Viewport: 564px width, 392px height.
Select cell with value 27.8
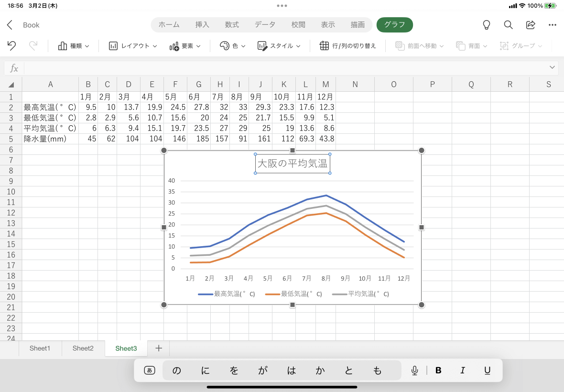point(199,107)
